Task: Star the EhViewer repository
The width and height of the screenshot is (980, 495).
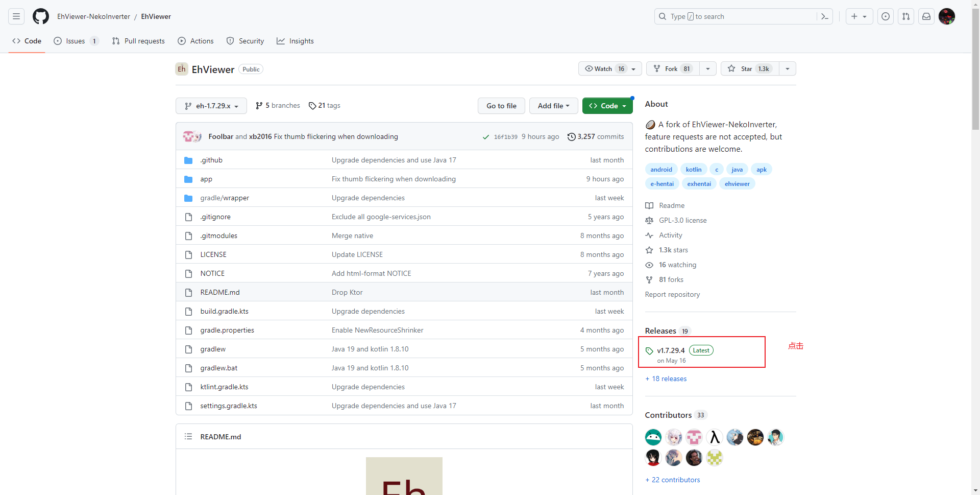Action: coord(750,68)
